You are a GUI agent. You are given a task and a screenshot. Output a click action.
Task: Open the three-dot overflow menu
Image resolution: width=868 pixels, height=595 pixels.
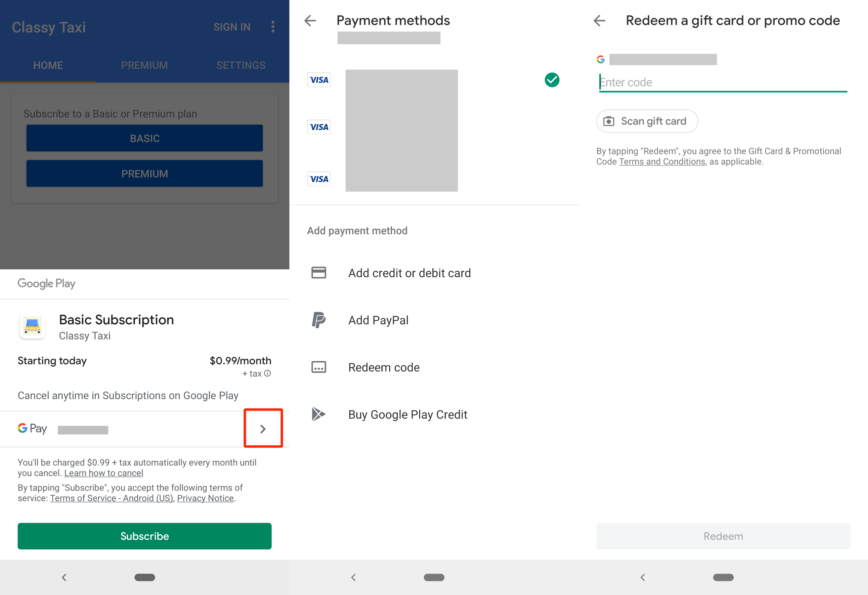coord(273,27)
